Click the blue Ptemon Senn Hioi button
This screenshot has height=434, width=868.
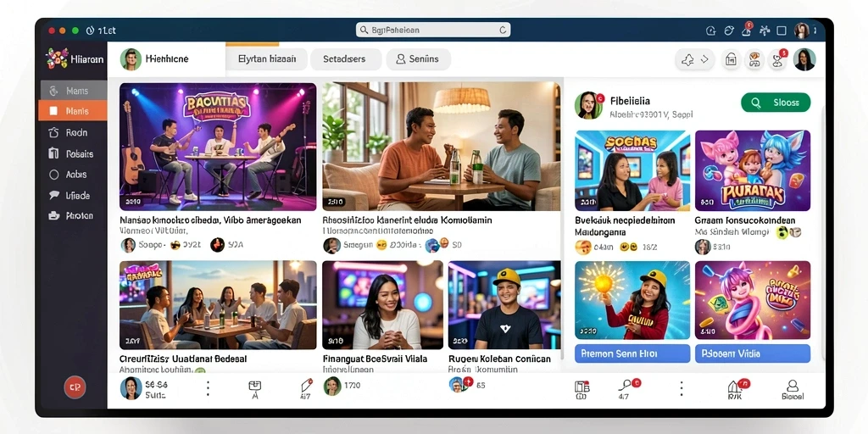(x=632, y=353)
